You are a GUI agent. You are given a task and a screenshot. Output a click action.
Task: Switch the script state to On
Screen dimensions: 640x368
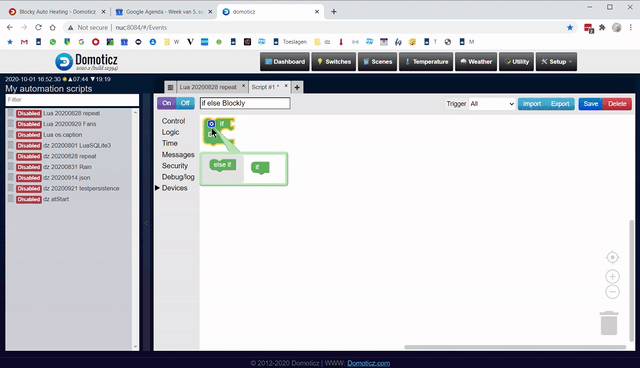167,103
